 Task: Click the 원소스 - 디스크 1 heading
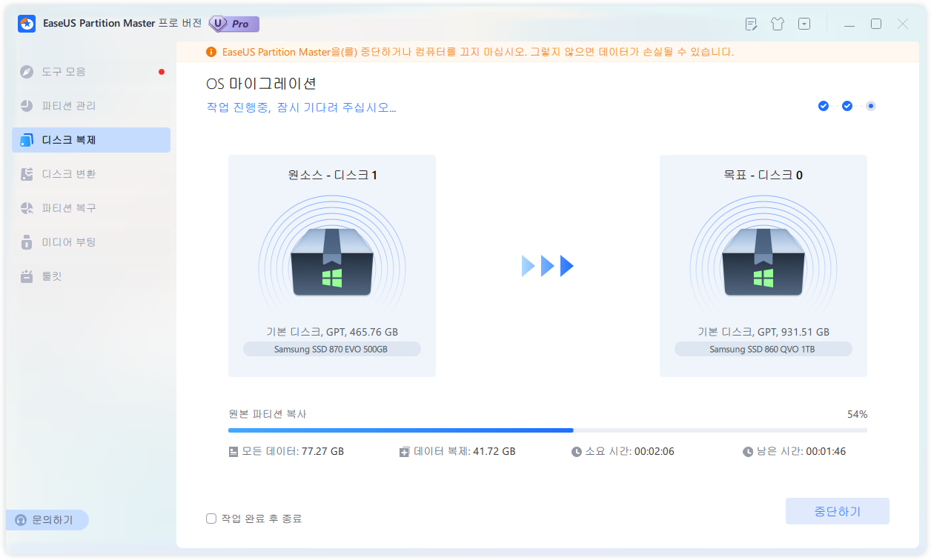pyautogui.click(x=332, y=176)
